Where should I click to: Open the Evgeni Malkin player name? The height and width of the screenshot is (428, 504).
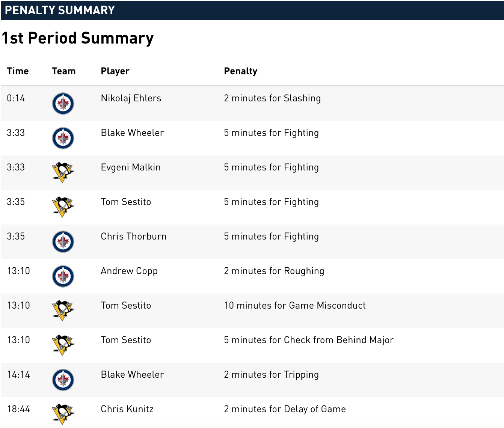click(131, 167)
